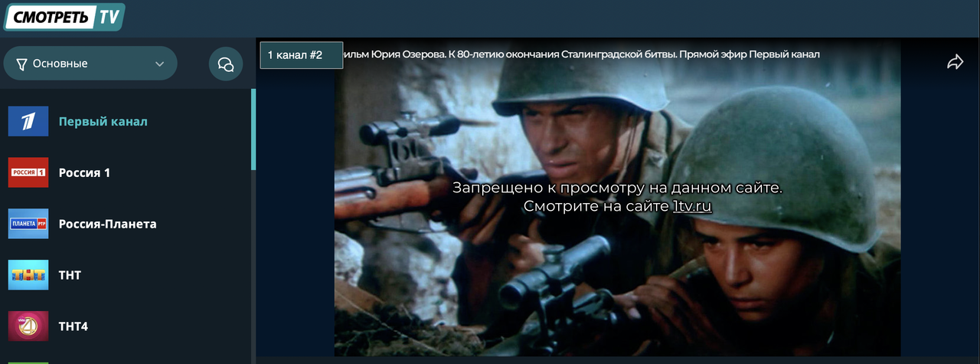Open the chat search round button
Screen dimensions: 980x364
[226, 64]
